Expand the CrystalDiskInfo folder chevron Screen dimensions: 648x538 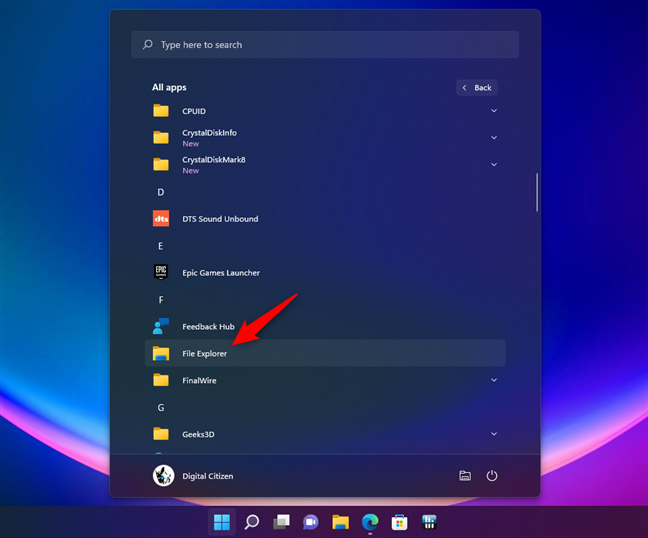[x=494, y=138]
